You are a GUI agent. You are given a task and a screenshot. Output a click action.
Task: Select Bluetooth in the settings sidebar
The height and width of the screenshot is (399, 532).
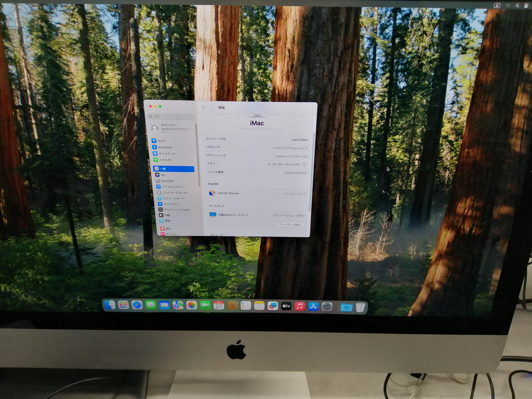165,147
